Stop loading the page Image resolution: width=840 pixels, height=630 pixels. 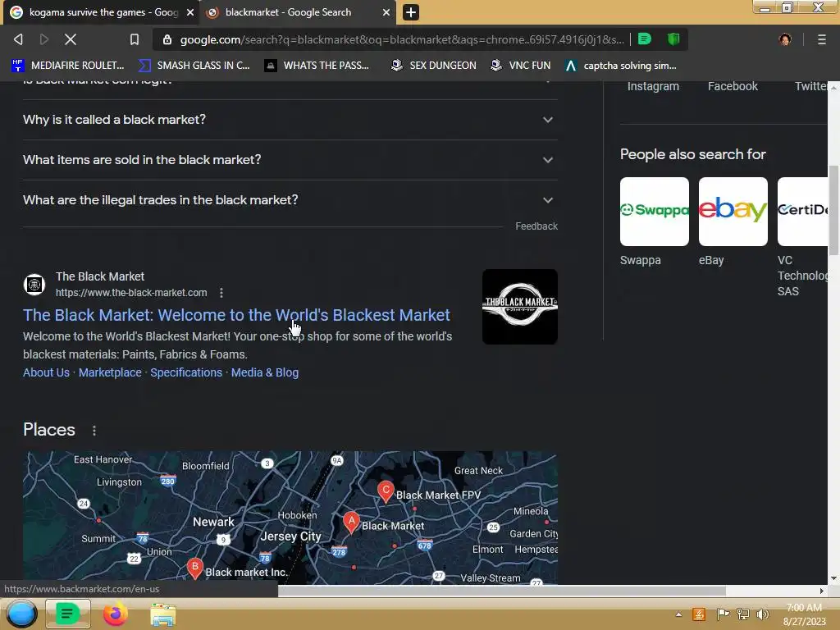pos(71,39)
